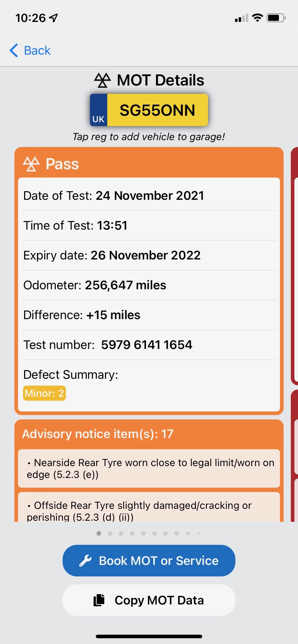Tap the Advisory notice item(s): 17 header

[98, 434]
